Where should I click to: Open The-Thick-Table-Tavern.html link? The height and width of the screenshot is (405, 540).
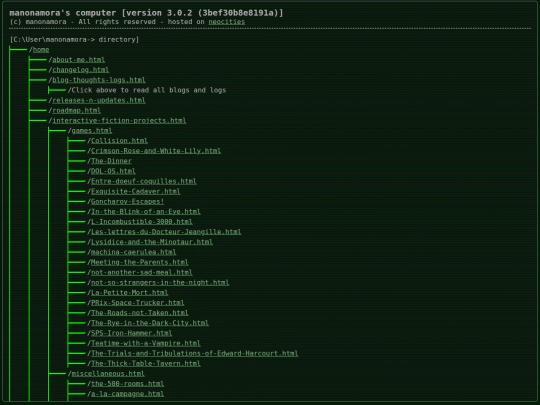point(146,363)
